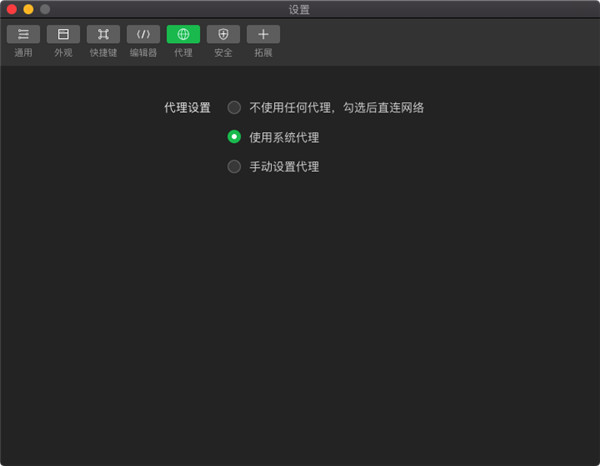Open the Shortcuts (快捷键) settings icon
Image resolution: width=600 pixels, height=466 pixels.
[103, 34]
